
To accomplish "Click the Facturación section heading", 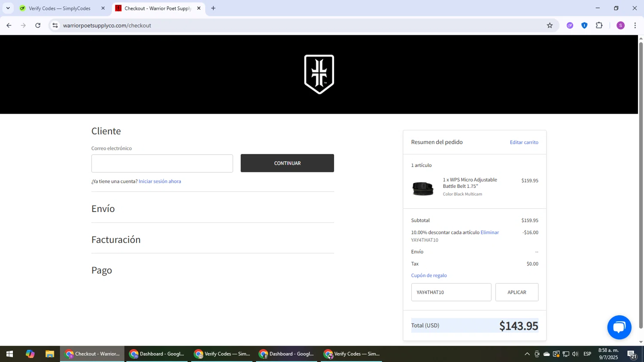I will click(116, 239).
